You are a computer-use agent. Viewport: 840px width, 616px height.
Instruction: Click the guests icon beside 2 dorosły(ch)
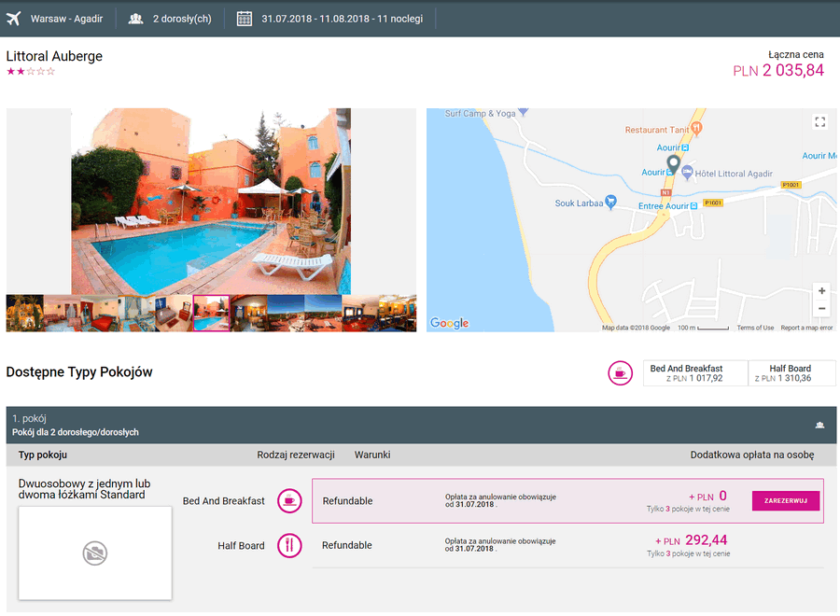(x=135, y=19)
